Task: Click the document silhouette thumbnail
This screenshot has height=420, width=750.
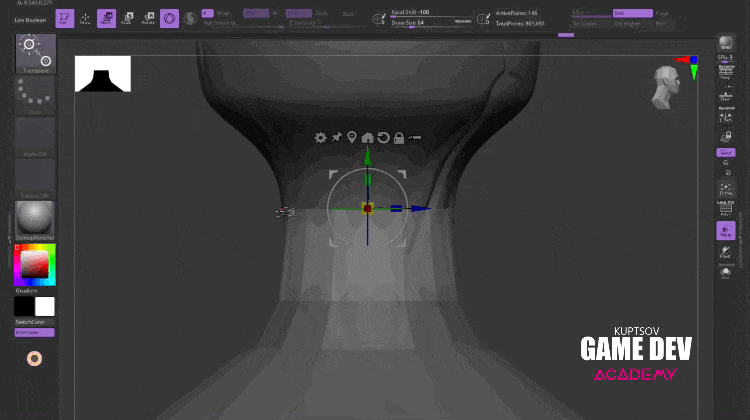Action: pyautogui.click(x=103, y=74)
